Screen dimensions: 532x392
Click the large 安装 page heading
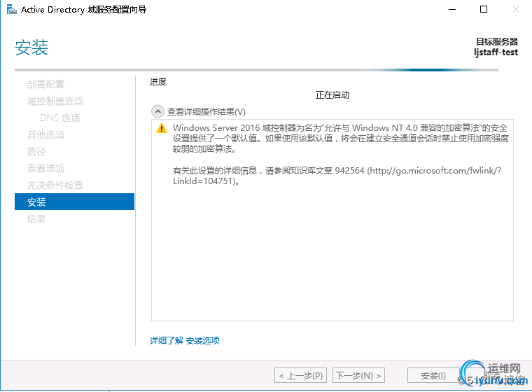click(31, 47)
